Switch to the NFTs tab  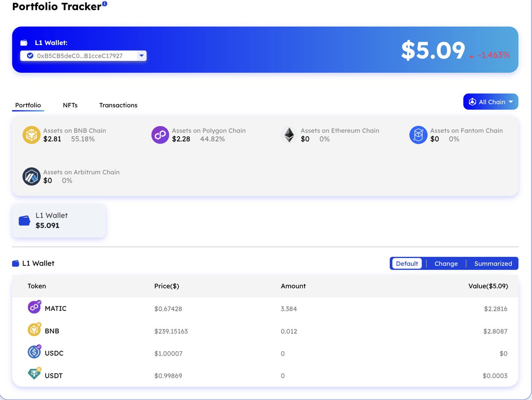(70, 105)
